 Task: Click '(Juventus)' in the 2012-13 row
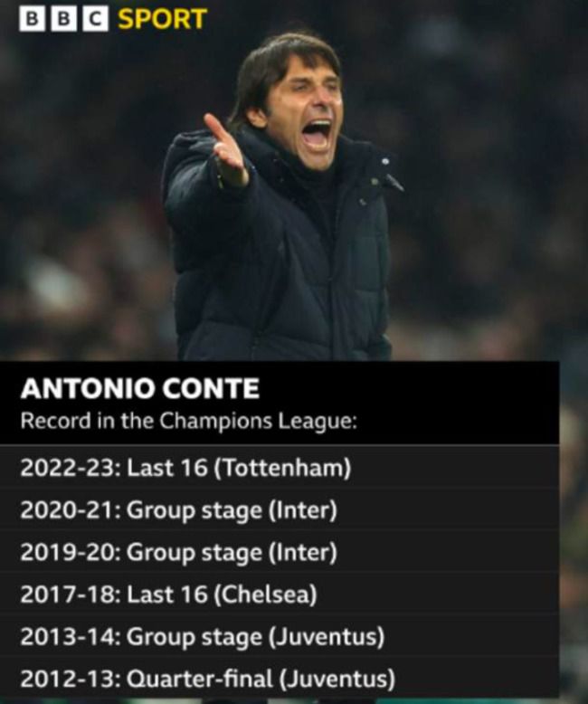338,679
